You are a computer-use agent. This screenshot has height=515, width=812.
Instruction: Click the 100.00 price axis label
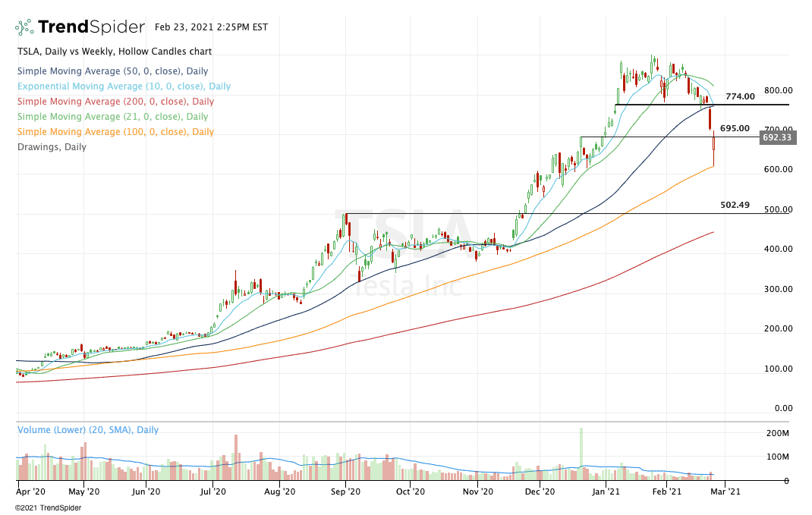coord(779,369)
